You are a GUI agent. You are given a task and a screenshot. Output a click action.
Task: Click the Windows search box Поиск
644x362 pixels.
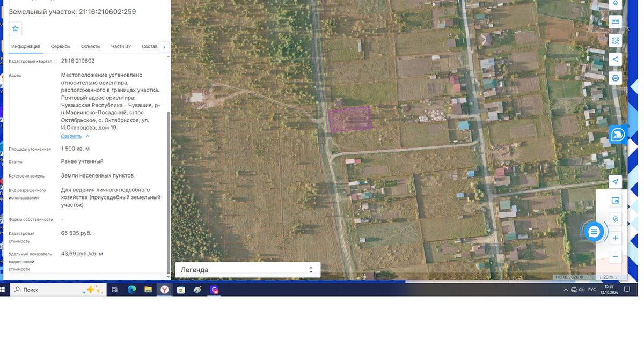tap(58, 290)
